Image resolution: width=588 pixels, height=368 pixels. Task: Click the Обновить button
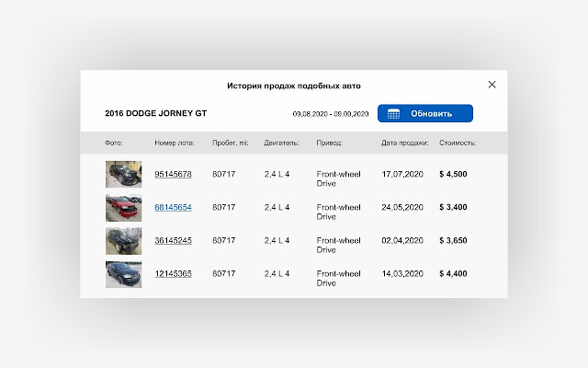[425, 113]
